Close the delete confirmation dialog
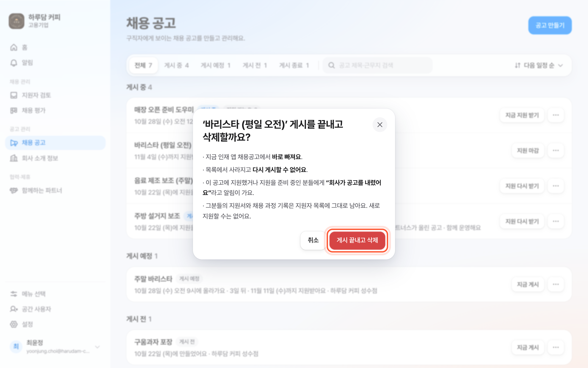Screen dimensions: 588x368 pos(380,125)
